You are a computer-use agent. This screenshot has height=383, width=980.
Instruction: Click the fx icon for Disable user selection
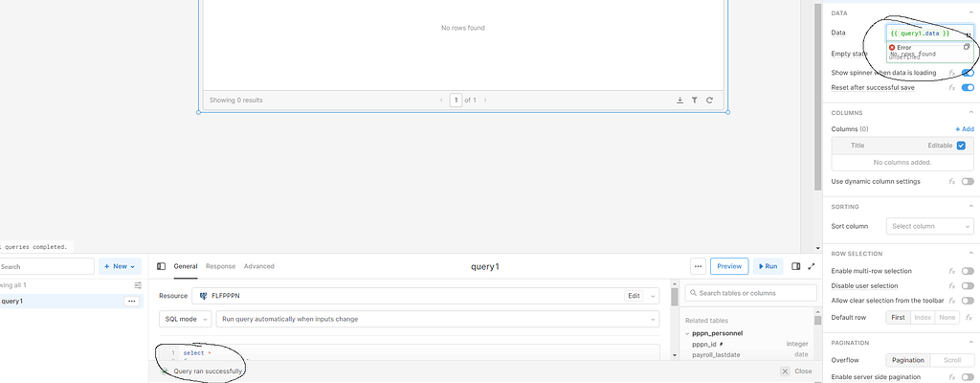[952, 286]
